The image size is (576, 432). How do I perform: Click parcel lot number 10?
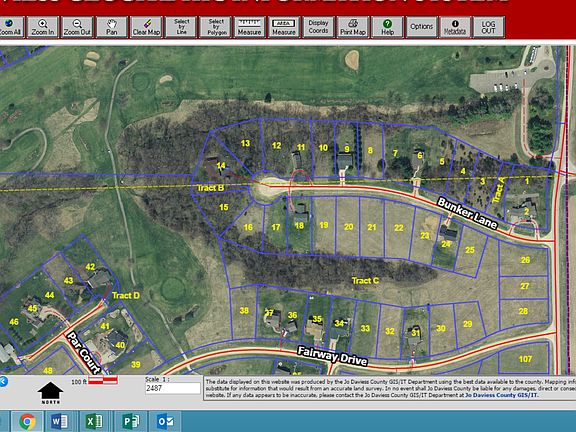coord(323,148)
